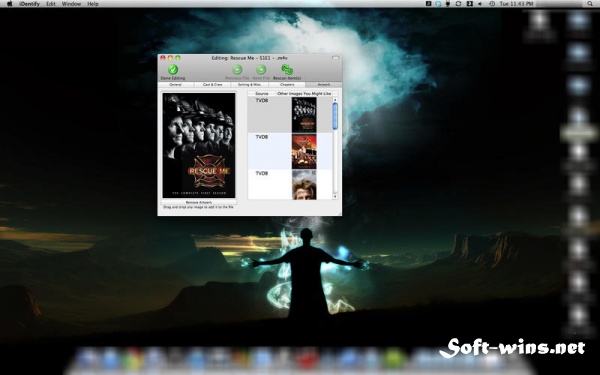
Task: Open the Sorting & Misc. tab
Action: (249, 85)
